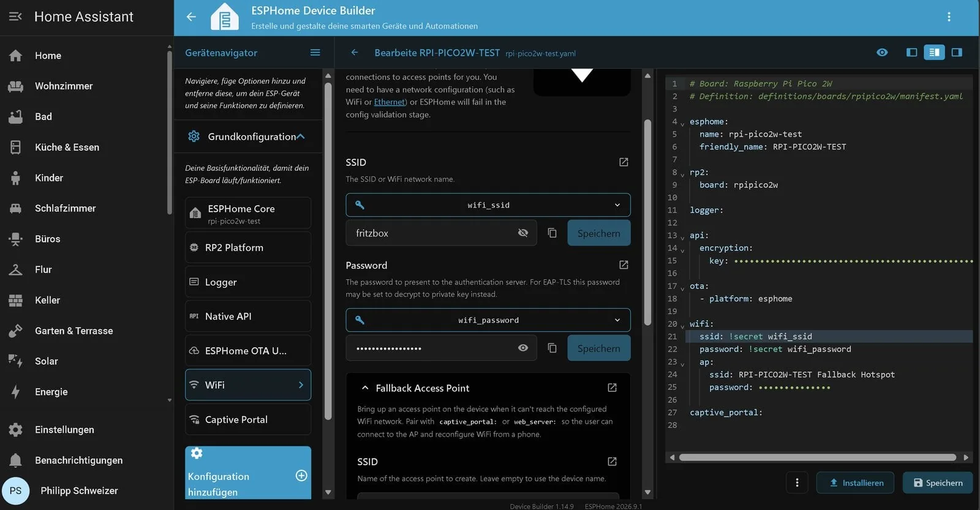Toggle the Home Assistant sidebar menu
The image size is (980, 510).
15,17
